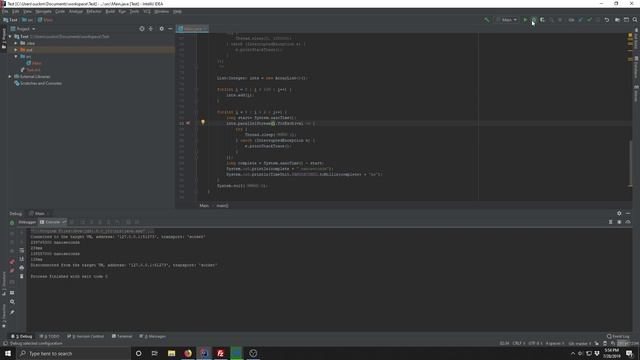Viewport: 640px width, 360px height.
Task: Open the Debug panel settings gear
Action: (619, 213)
